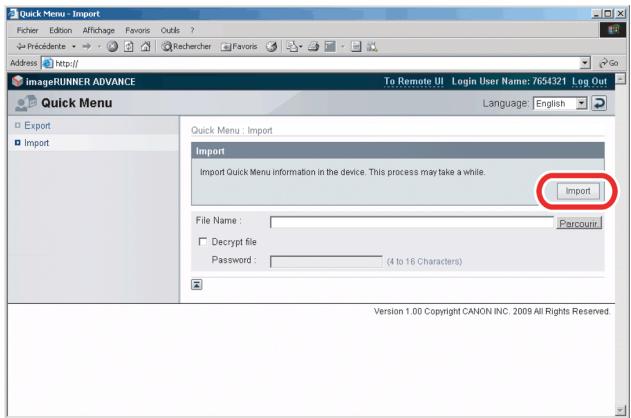Minimize the Quick Menu - Import window
Screen dimensions: 631x418
click(x=596, y=14)
